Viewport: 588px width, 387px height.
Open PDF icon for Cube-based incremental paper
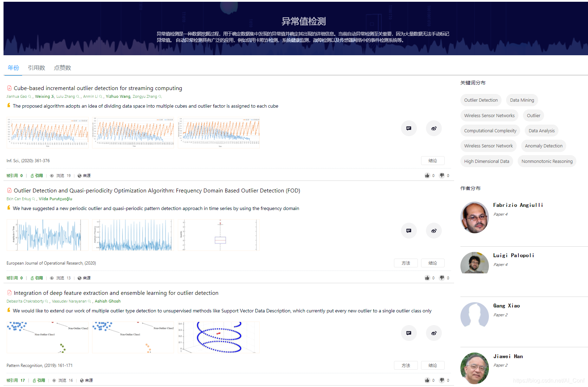(x=9, y=88)
